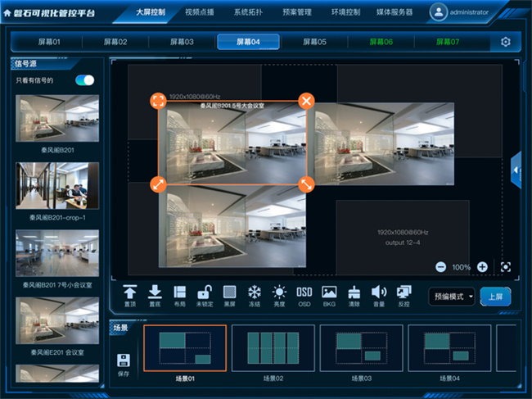This screenshot has width=532, height=399.
Task: Click the fullscreen handle on the selected window
Action: coord(158,101)
